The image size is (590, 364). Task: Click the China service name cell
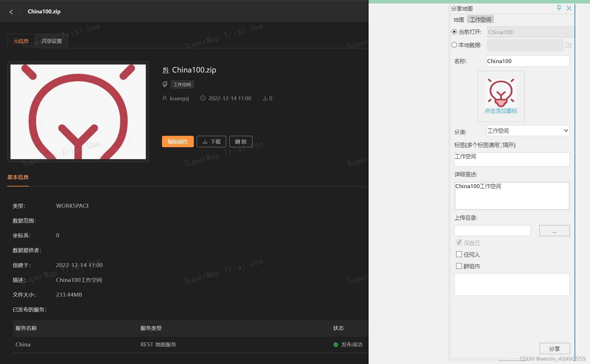[23, 345]
